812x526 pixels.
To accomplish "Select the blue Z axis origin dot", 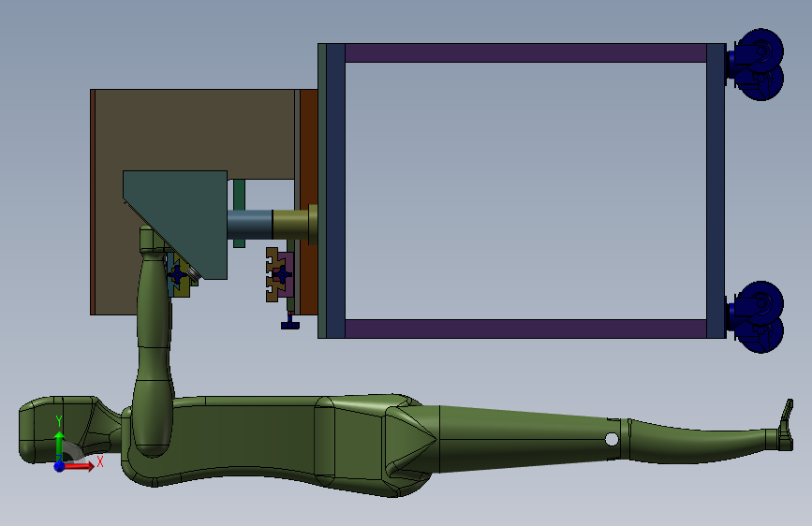I will click(59, 466).
